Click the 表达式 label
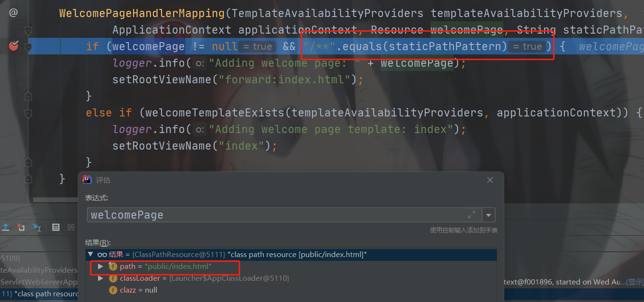644x302 pixels. point(97,197)
